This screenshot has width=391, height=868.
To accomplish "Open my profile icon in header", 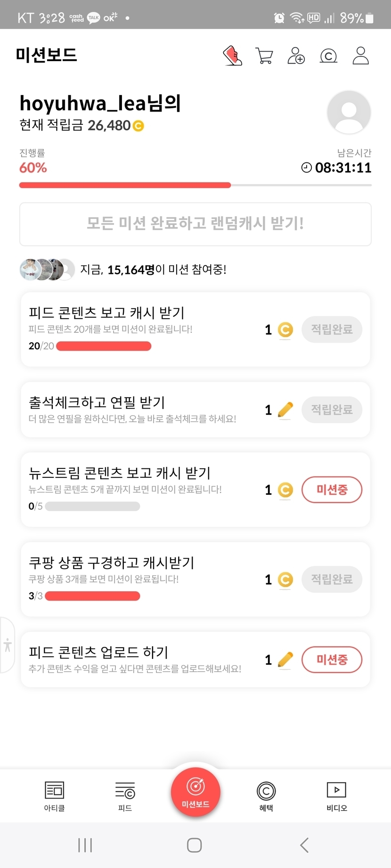I will (361, 56).
